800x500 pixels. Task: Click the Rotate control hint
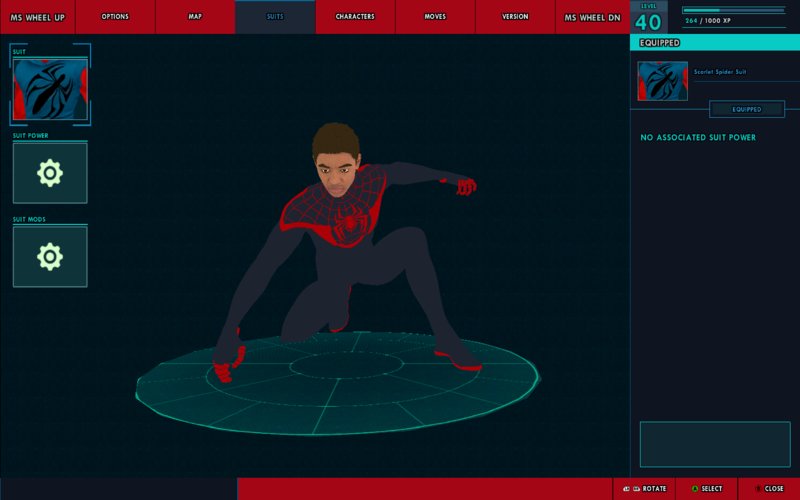[x=644, y=489]
